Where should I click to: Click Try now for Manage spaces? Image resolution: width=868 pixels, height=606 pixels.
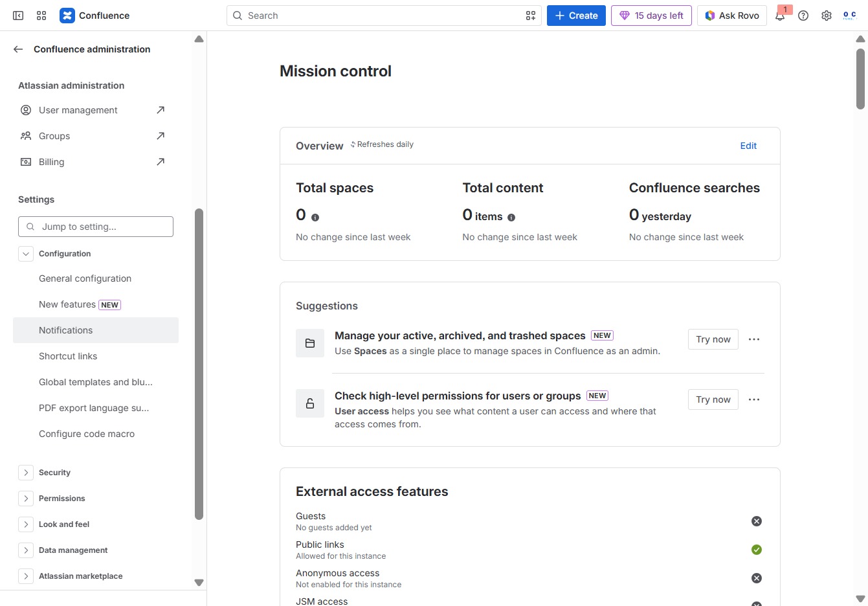tap(713, 339)
